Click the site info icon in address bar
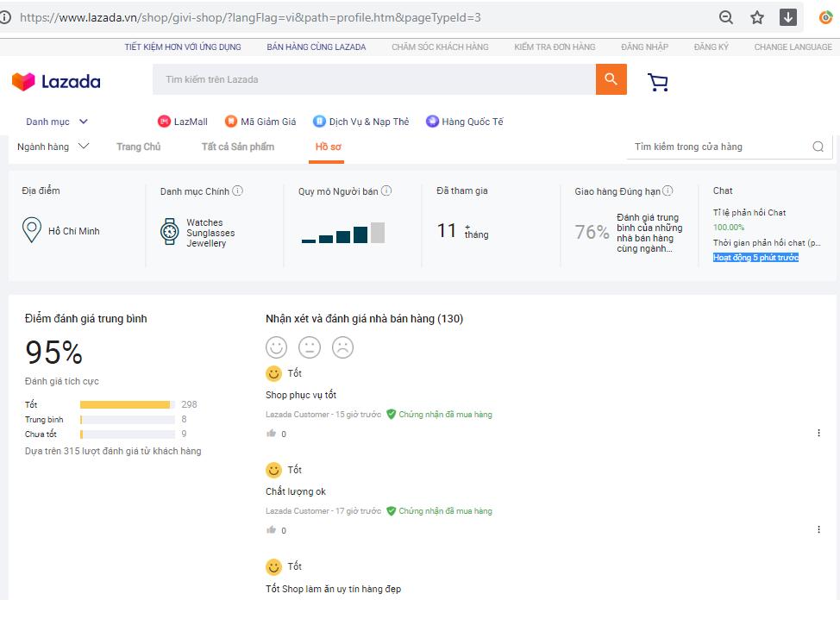840x625 pixels. 5,17
